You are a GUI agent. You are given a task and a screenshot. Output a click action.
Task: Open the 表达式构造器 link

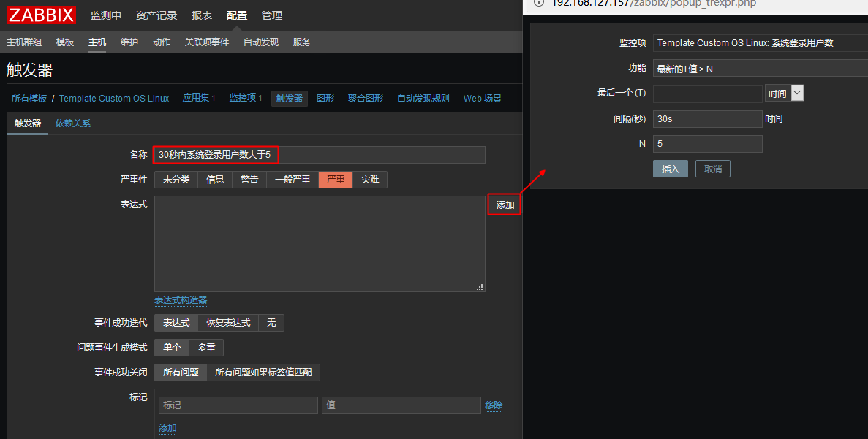(181, 300)
